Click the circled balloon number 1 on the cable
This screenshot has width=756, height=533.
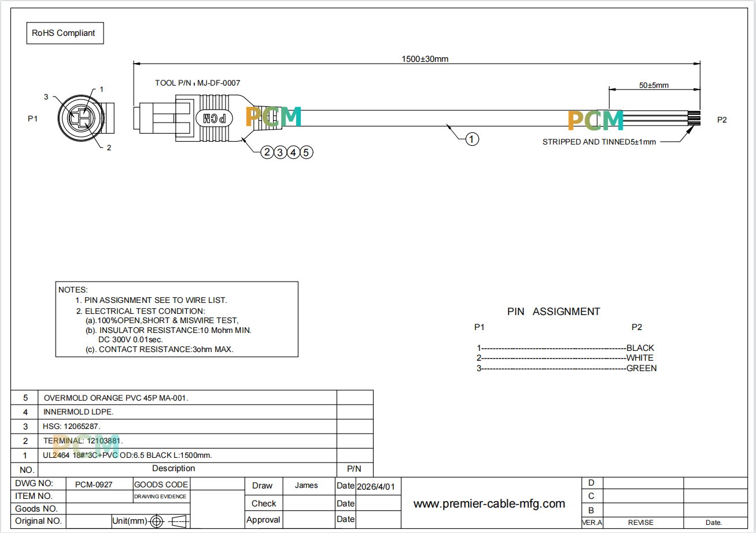click(x=472, y=139)
